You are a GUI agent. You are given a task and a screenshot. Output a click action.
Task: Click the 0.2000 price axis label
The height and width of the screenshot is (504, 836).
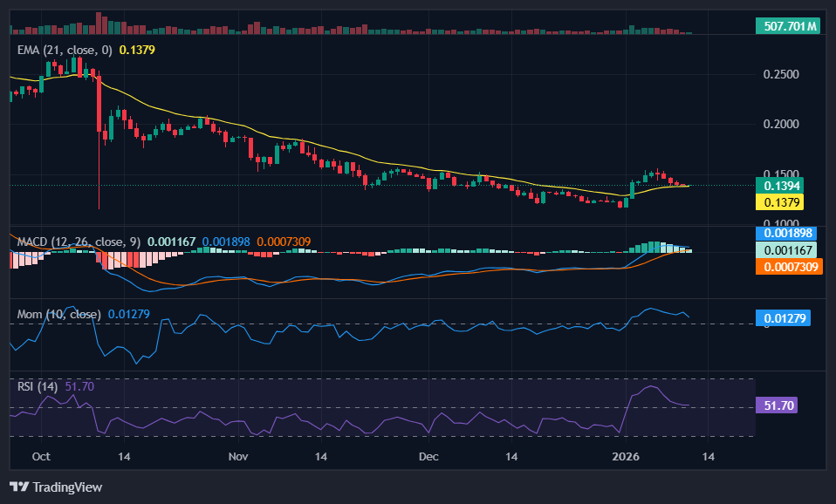coord(781,124)
